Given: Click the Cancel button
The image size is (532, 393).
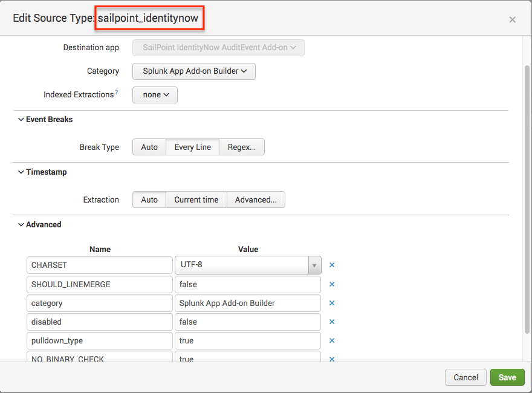Looking at the screenshot, I should [465, 377].
